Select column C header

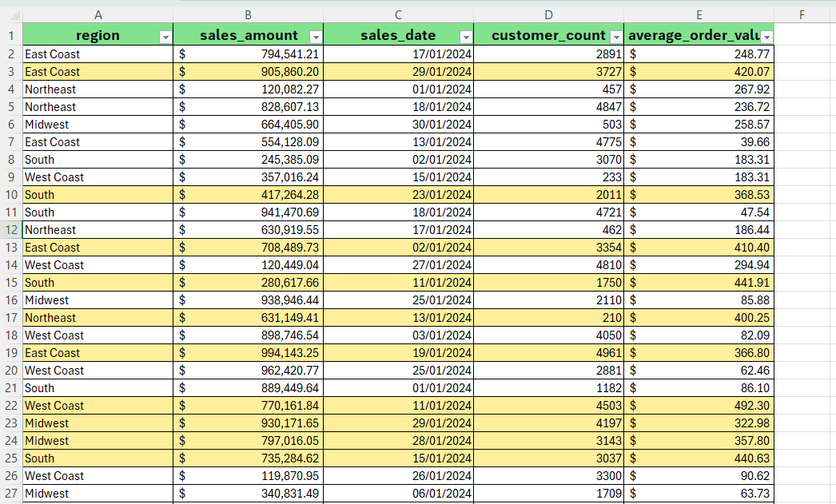pyautogui.click(x=398, y=14)
